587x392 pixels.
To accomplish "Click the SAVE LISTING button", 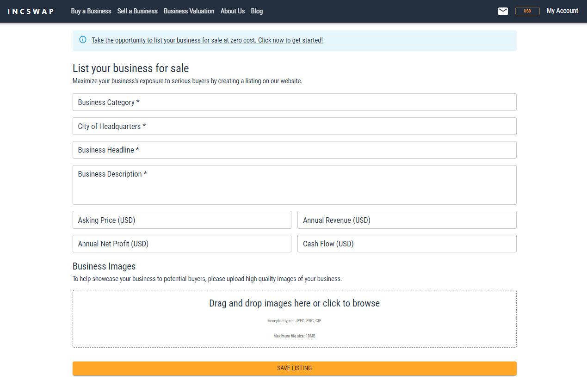I will pos(294,368).
